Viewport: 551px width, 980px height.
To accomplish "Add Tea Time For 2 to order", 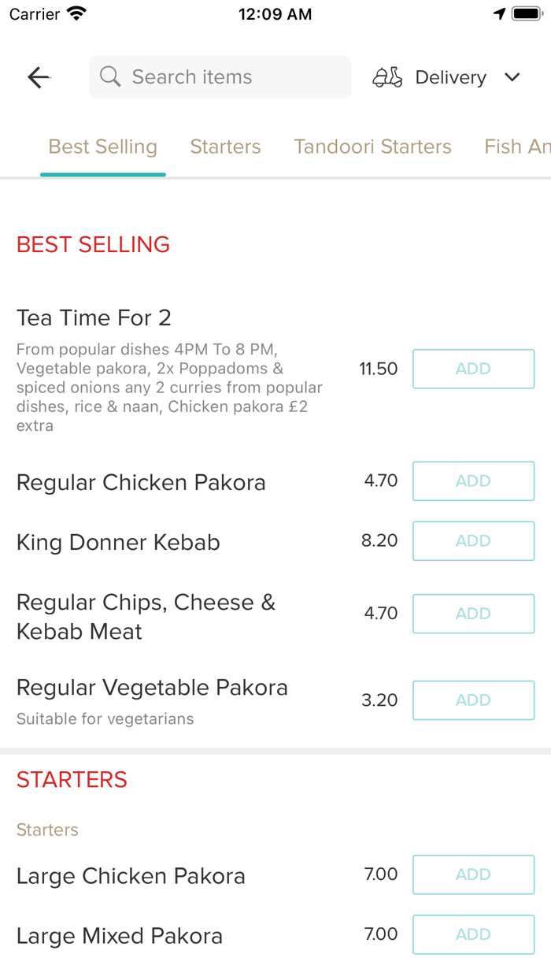I will click(473, 369).
